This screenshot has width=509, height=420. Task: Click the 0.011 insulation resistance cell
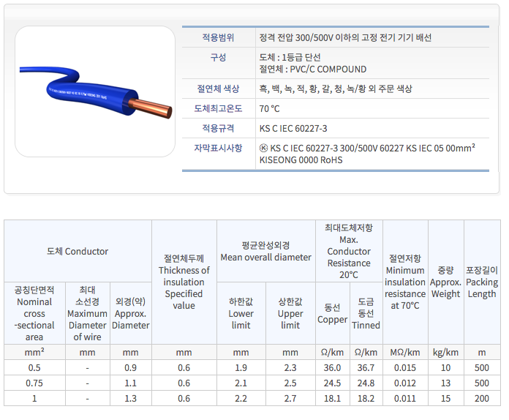[405, 398]
